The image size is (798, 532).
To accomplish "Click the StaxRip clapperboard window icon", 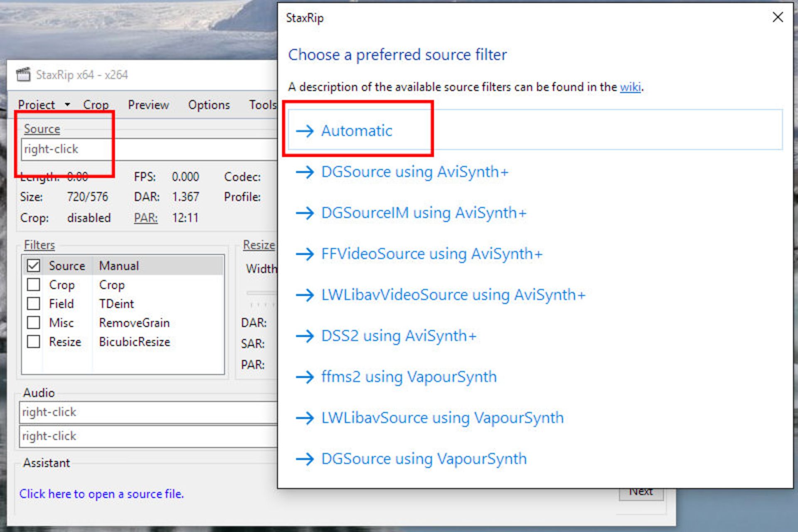I will 23,75.
